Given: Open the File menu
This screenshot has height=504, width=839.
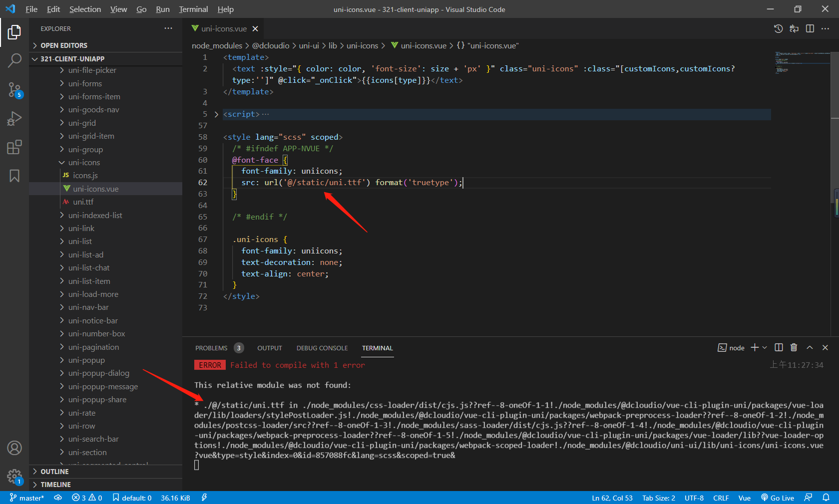Looking at the screenshot, I should (x=31, y=9).
